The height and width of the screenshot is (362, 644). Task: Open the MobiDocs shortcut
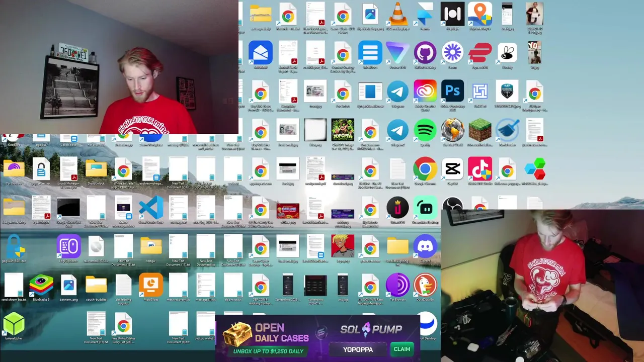point(370,52)
